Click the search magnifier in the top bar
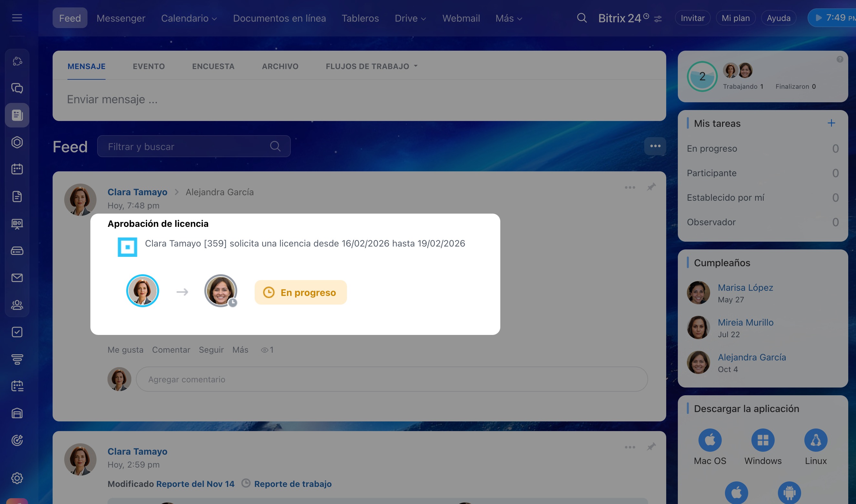Screen dimensions: 856x504 coord(582,18)
